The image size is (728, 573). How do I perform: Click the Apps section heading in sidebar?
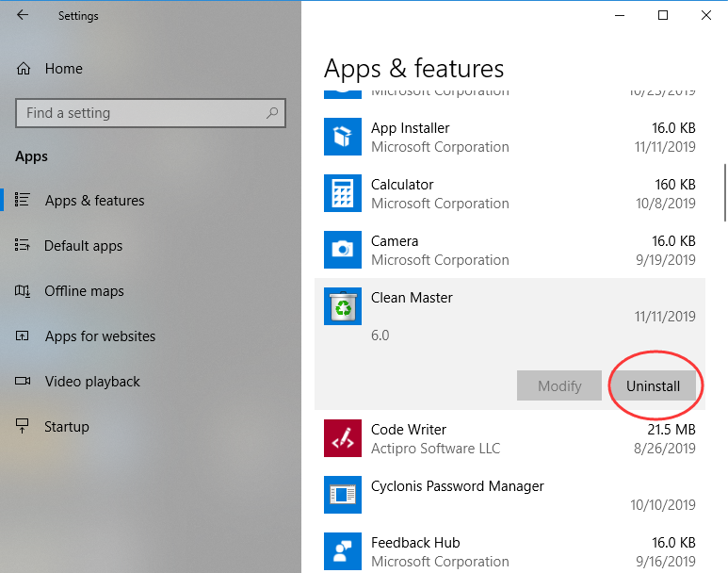coord(32,156)
